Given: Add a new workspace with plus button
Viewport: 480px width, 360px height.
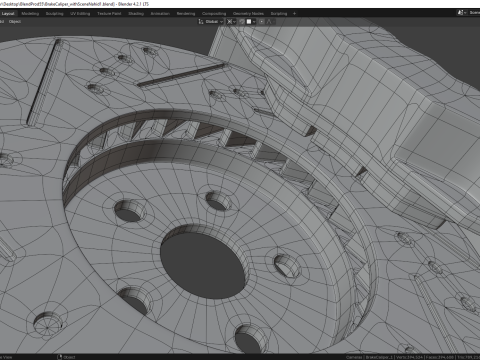Looking at the screenshot, I should [294, 14].
